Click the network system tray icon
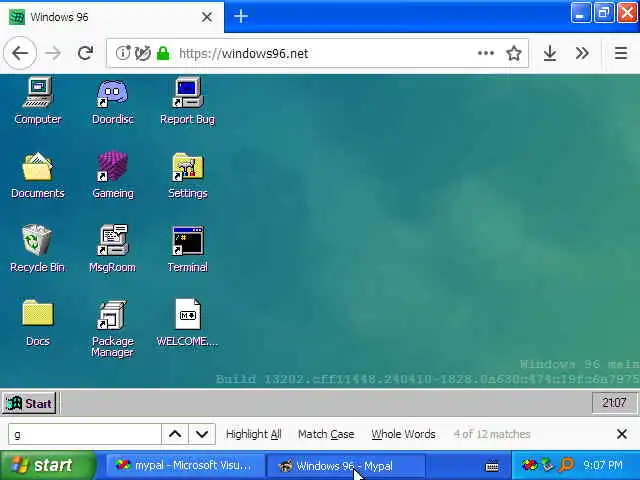The width and height of the screenshot is (640, 480). (547, 464)
